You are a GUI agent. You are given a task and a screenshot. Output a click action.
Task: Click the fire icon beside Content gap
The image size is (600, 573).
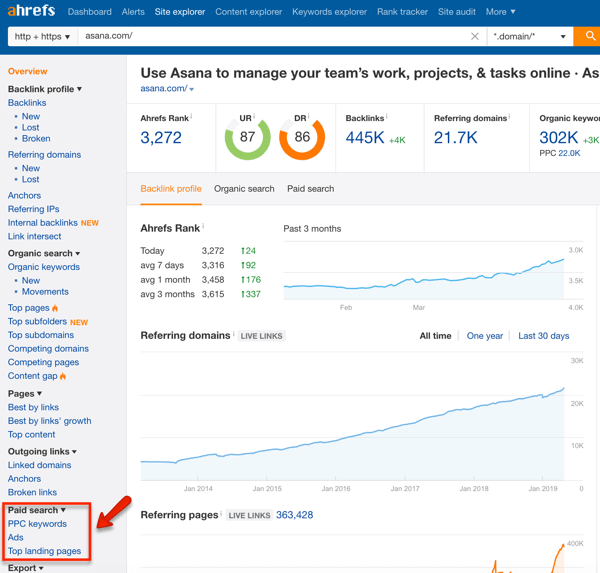63,377
